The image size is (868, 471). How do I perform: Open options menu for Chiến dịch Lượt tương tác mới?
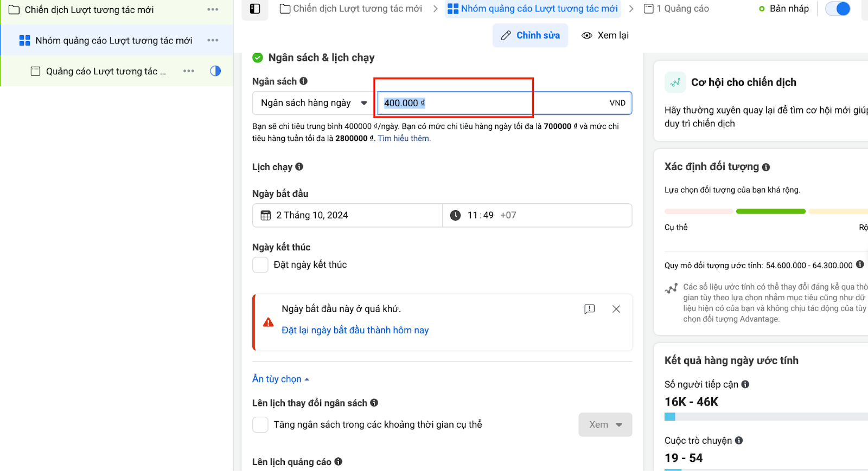pos(213,10)
